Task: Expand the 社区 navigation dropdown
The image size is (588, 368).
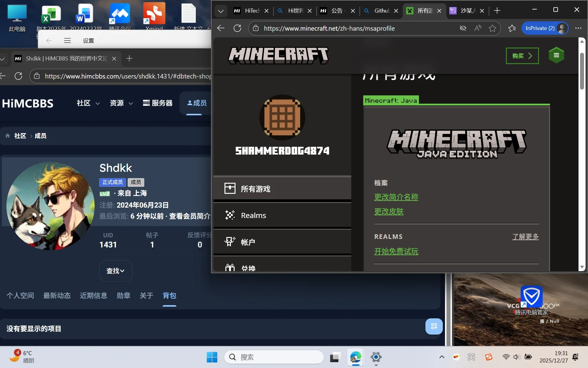Action: pyautogui.click(x=87, y=103)
